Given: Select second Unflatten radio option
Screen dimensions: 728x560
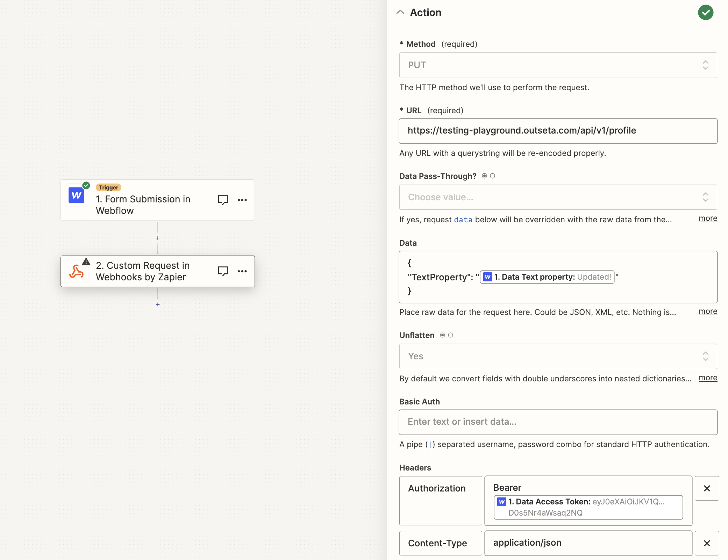Looking at the screenshot, I should pyautogui.click(x=450, y=335).
